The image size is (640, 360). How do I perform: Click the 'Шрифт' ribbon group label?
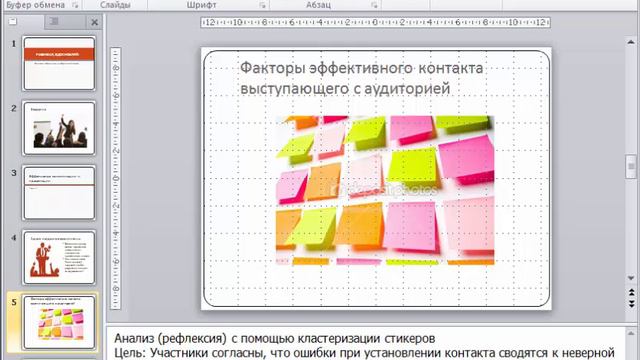coord(202,5)
